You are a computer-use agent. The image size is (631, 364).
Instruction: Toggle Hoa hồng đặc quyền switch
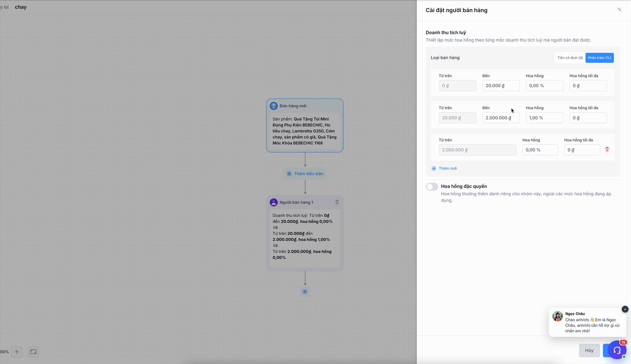tap(432, 187)
